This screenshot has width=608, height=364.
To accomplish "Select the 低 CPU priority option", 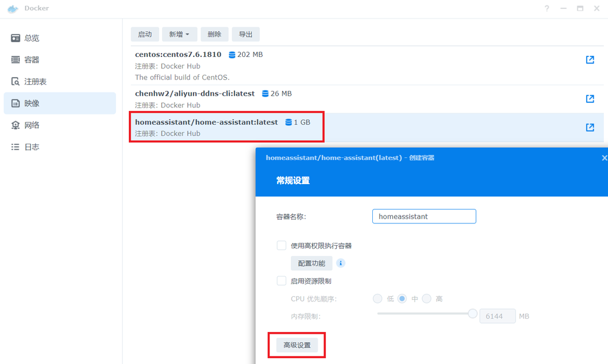I will pyautogui.click(x=378, y=299).
